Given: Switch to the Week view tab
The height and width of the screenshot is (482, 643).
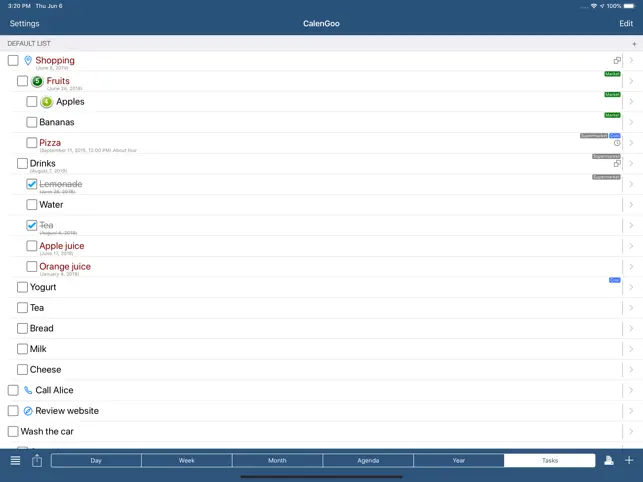Looking at the screenshot, I should [187, 460].
